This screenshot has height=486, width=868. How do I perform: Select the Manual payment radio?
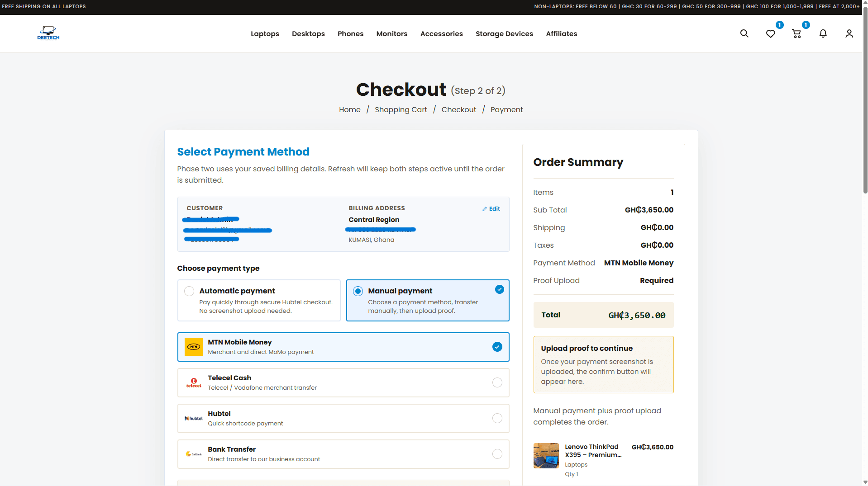click(358, 291)
